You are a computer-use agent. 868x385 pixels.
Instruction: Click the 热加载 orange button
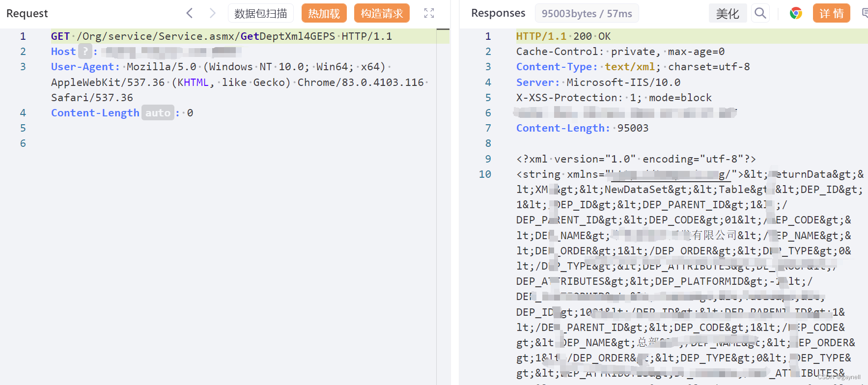pos(324,13)
